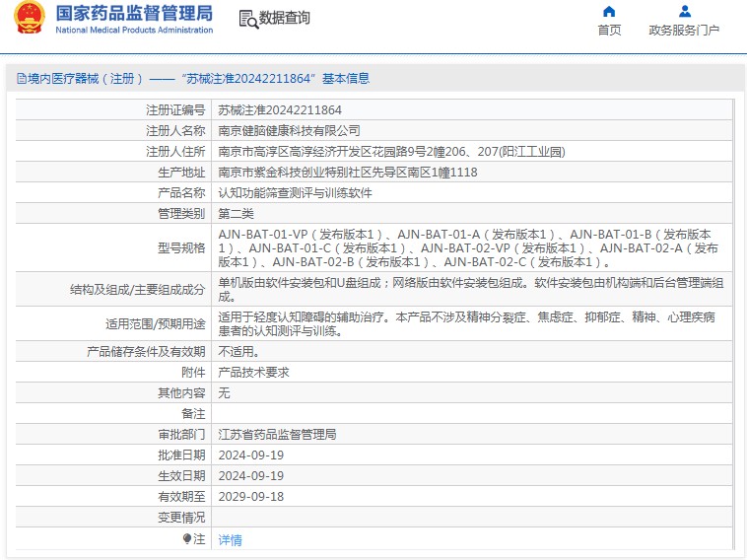Click the 产品储存条件及有效期 label
The width and height of the screenshot is (747, 560).
pyautogui.click(x=146, y=352)
